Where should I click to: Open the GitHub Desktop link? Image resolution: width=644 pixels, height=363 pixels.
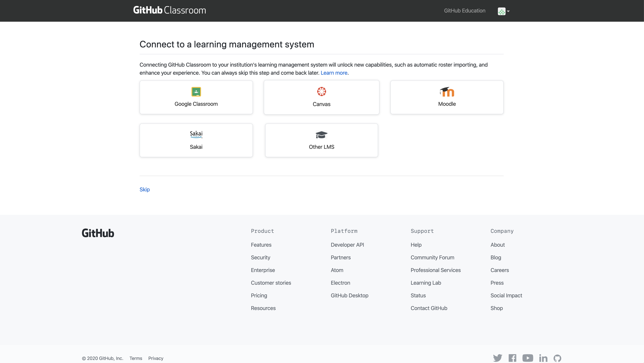(x=349, y=295)
